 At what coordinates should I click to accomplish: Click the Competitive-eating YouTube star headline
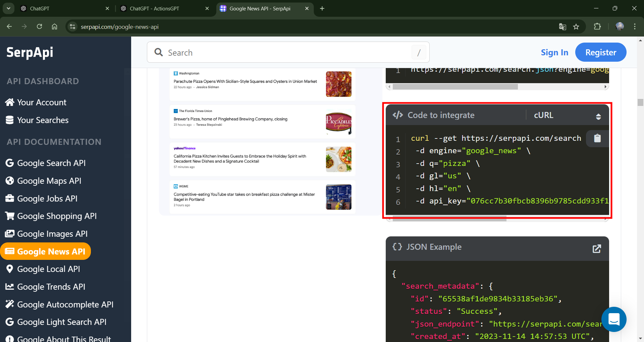point(244,197)
